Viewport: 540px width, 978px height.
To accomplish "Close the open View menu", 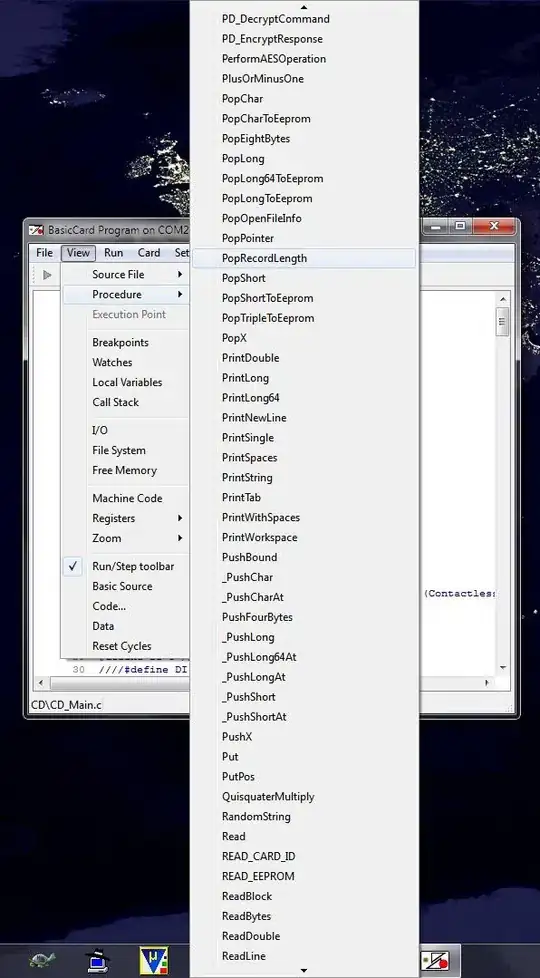I will tap(78, 253).
